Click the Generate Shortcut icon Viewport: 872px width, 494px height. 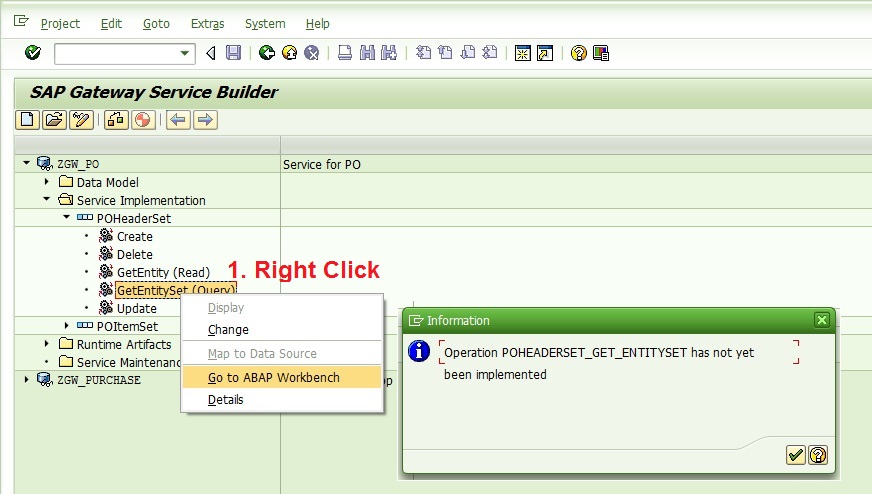pos(545,53)
